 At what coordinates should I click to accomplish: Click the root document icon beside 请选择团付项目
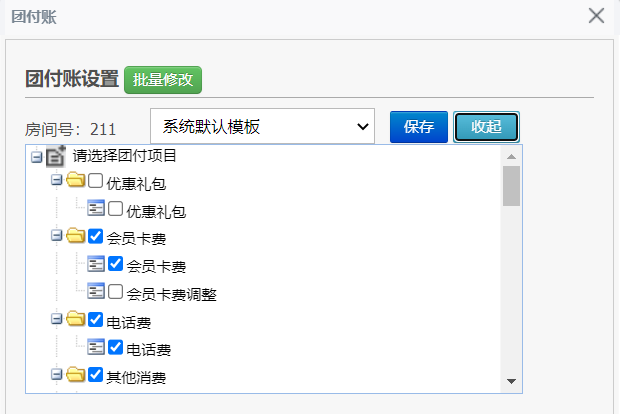[56, 156]
